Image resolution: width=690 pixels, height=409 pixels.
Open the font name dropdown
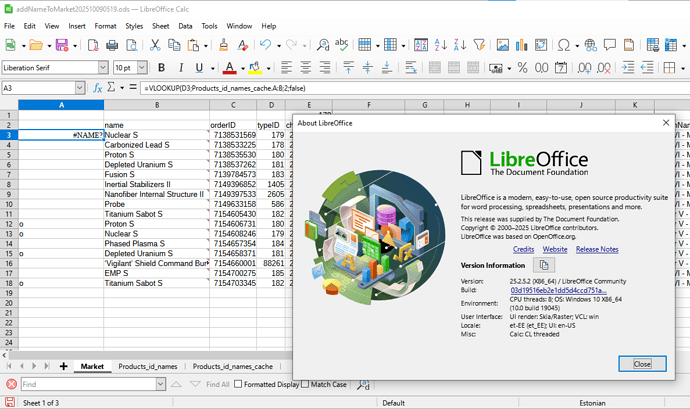103,67
